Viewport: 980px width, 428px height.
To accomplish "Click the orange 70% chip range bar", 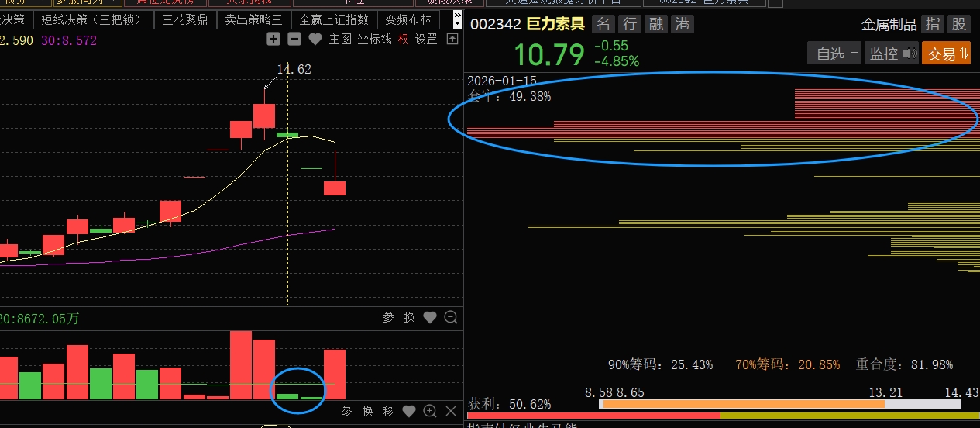I will [x=743, y=404].
